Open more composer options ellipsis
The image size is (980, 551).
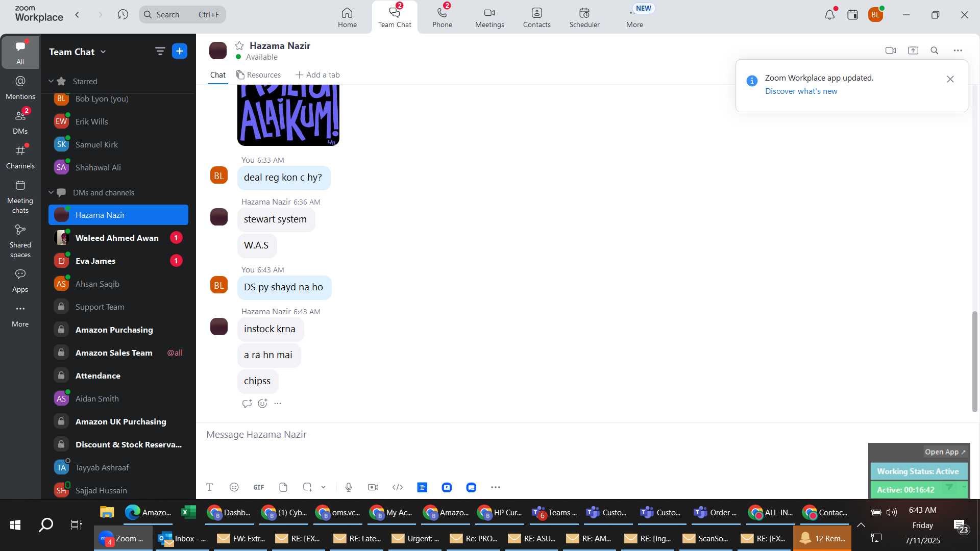coord(496,487)
